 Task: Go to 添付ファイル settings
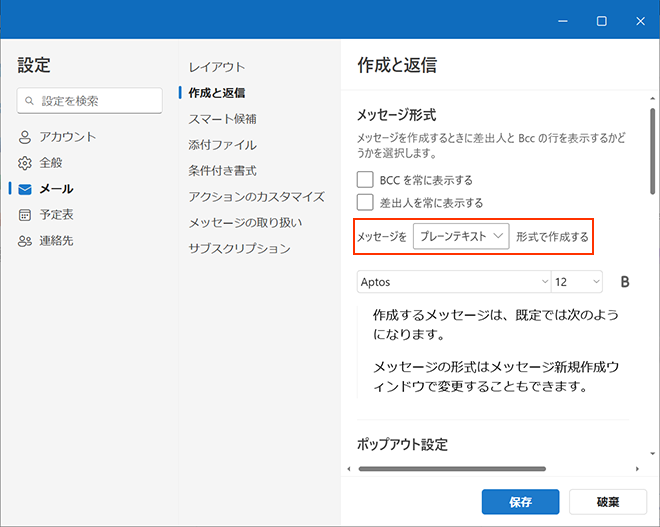222,145
